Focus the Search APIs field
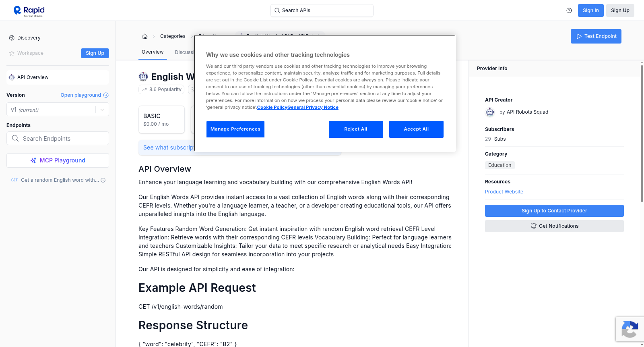The width and height of the screenshot is (644, 347). click(322, 10)
